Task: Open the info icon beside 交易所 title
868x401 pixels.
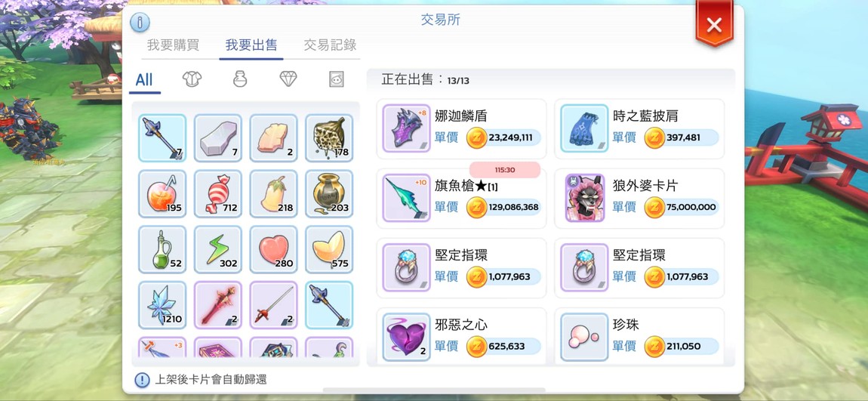Action: pyautogui.click(x=140, y=23)
